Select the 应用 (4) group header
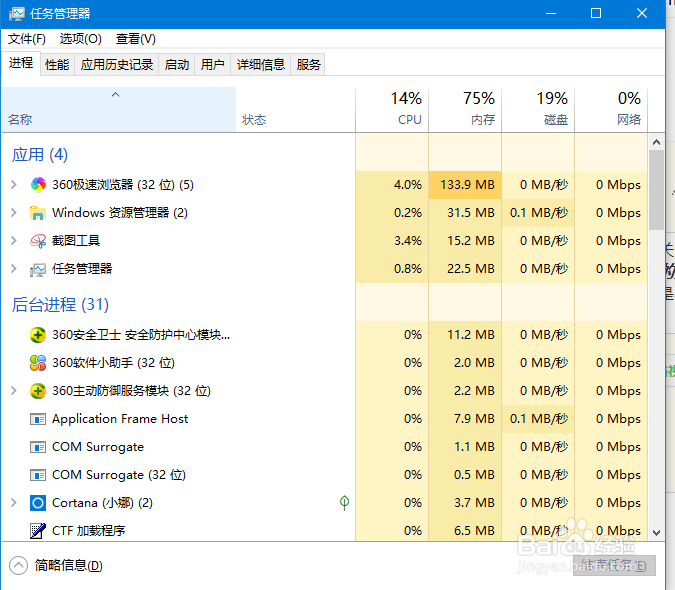 click(x=40, y=155)
